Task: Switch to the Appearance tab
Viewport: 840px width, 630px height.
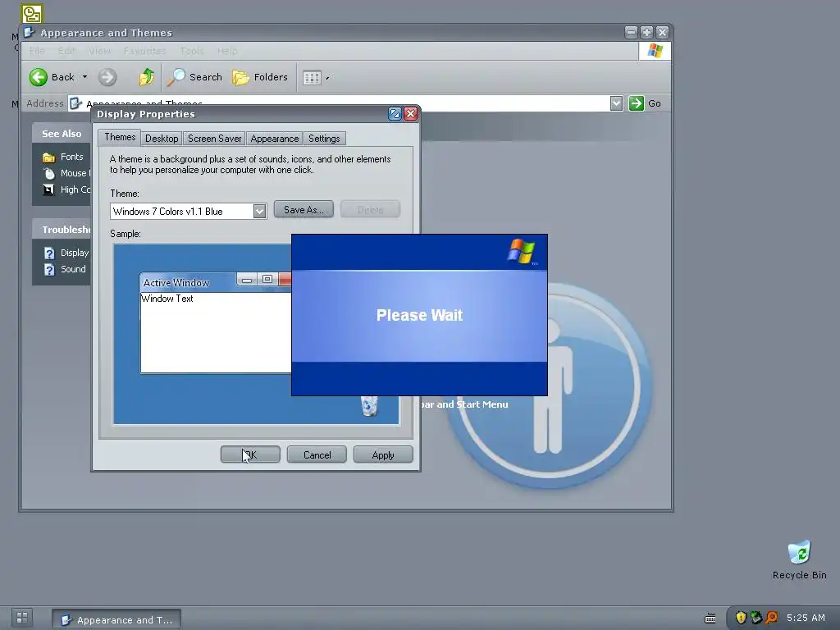Action: (x=274, y=139)
